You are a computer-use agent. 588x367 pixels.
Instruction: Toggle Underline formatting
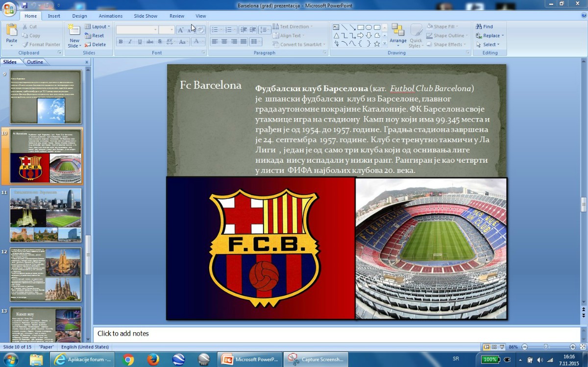[x=140, y=42]
